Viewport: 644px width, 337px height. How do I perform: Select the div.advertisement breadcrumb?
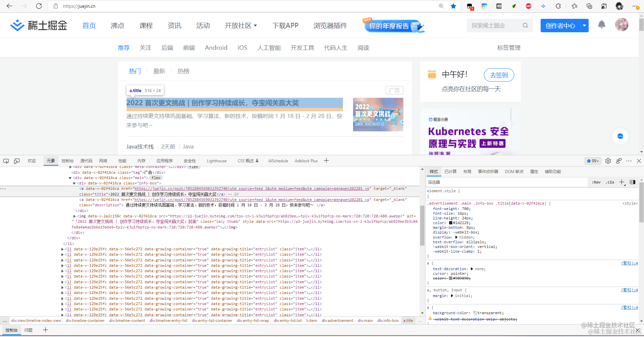point(337,321)
